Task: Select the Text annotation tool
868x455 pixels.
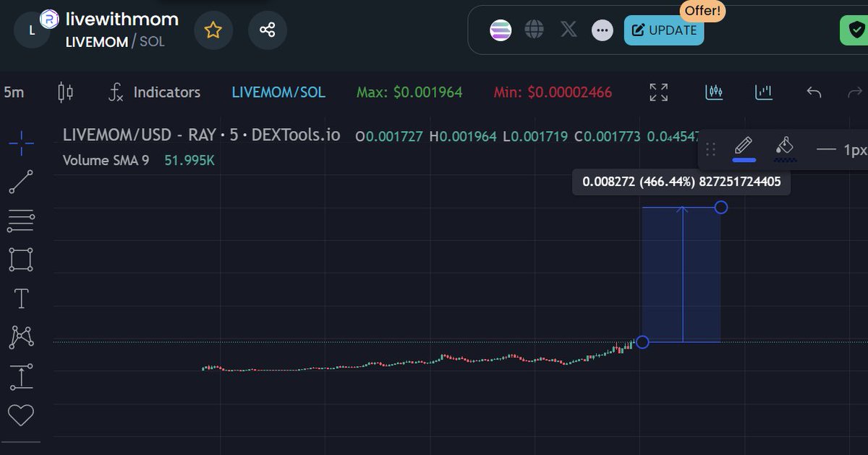Action: [x=21, y=298]
